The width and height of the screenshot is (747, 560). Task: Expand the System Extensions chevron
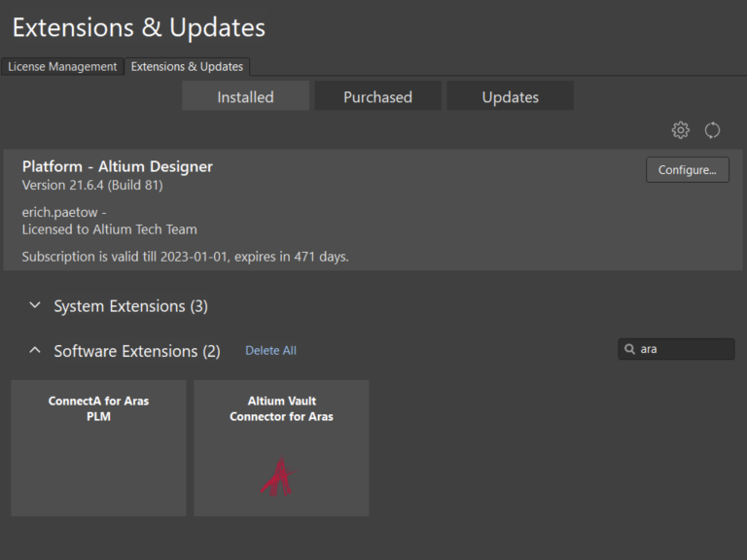[35, 305]
